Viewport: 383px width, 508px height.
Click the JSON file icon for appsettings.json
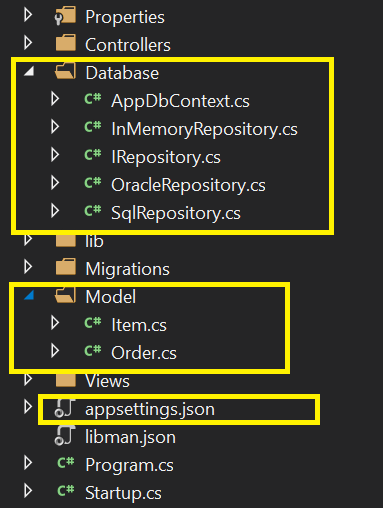[x=64, y=408]
